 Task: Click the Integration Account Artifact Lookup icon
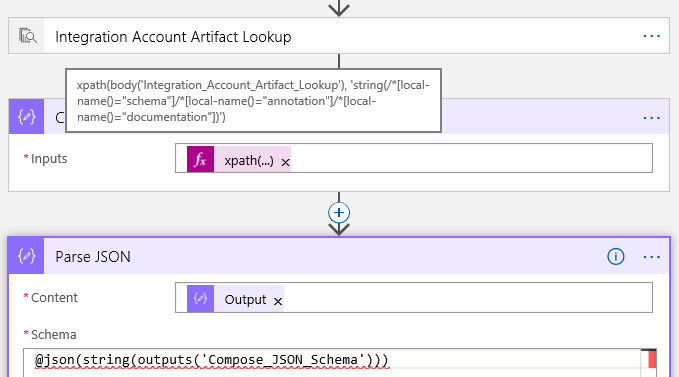tap(27, 36)
